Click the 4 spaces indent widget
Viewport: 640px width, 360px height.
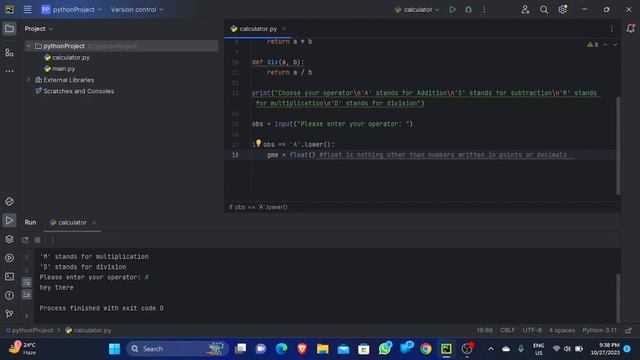562,330
